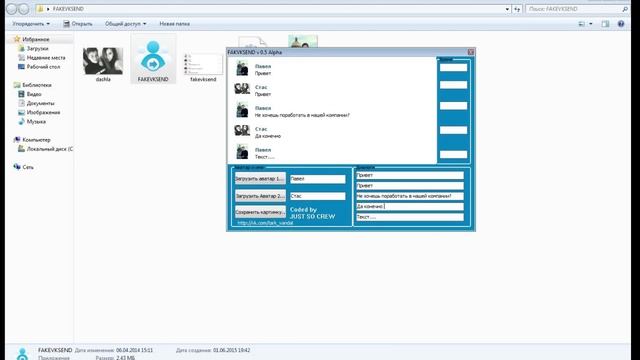This screenshot has height=360, width=640.
Task: Click the time field beside Да конечно
Action: 453,130
